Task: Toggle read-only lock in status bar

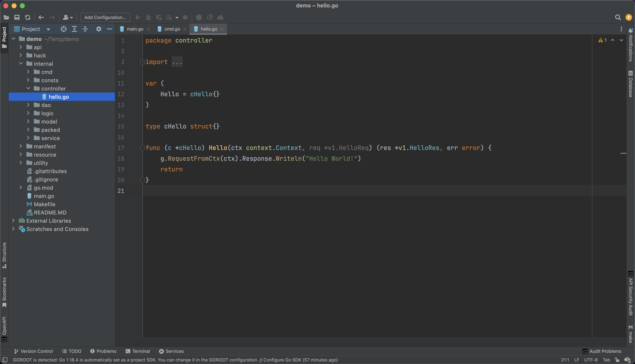Action: coord(617,360)
